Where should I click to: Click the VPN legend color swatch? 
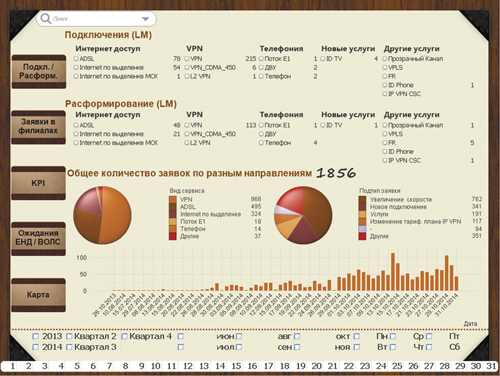173,199
